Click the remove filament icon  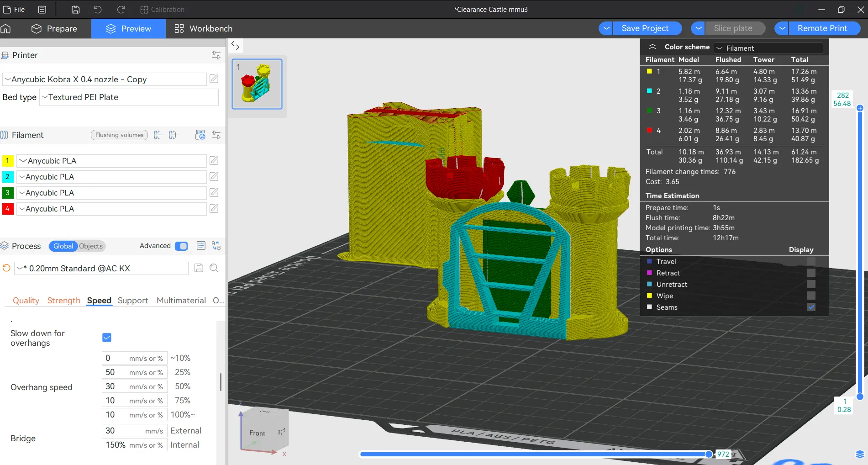click(158, 135)
